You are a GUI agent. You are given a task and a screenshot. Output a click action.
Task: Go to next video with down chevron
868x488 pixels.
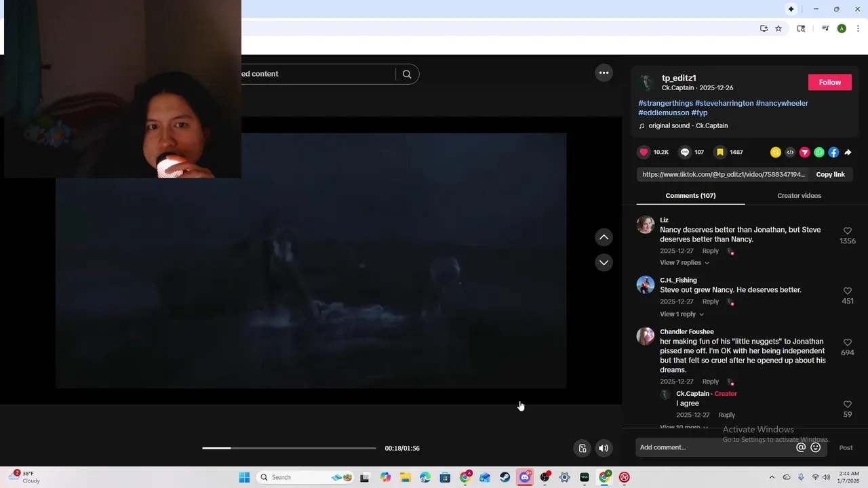pos(604,262)
